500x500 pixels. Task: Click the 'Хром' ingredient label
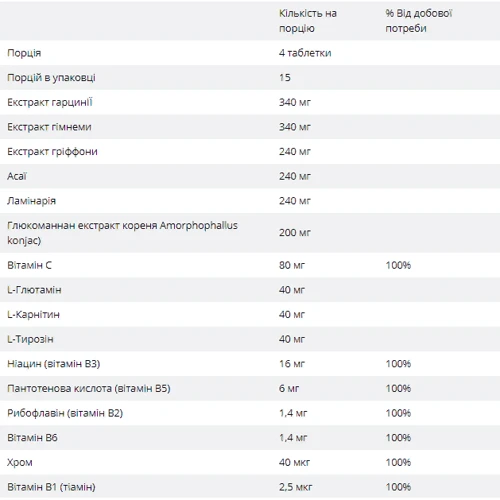tap(20, 462)
